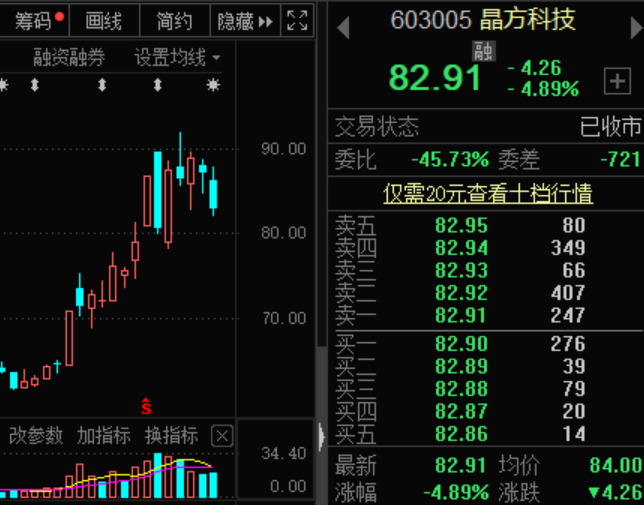The width and height of the screenshot is (644, 505).
Task: Open the 筹码 chip distribution tab
Action: tap(34, 21)
